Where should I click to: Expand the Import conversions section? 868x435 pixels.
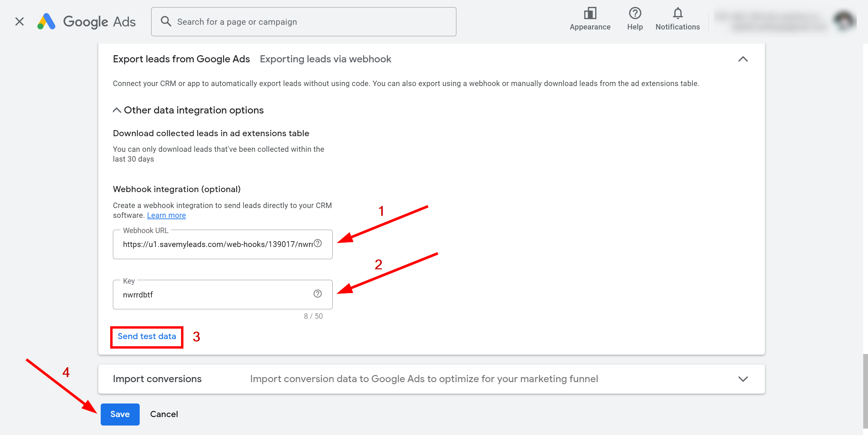coord(743,379)
